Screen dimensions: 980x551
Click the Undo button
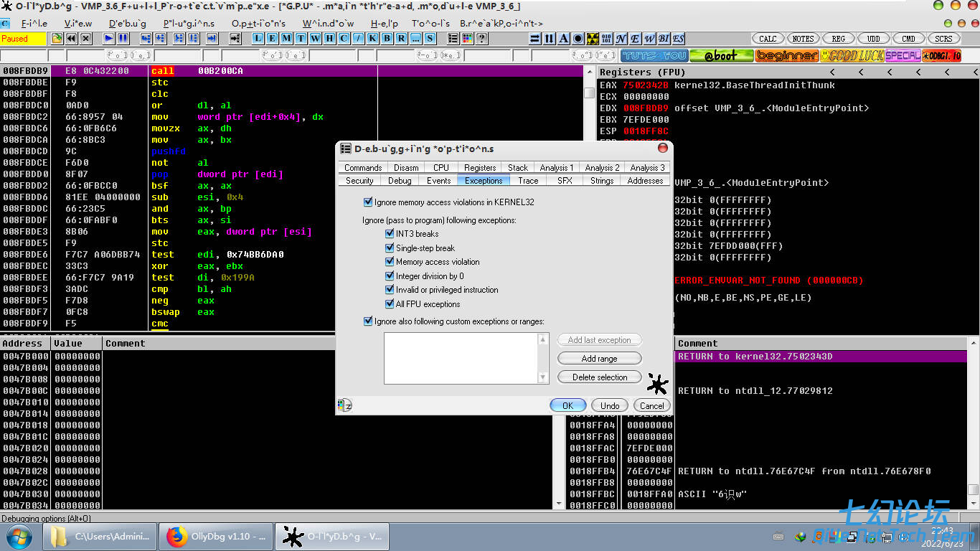[x=610, y=405]
